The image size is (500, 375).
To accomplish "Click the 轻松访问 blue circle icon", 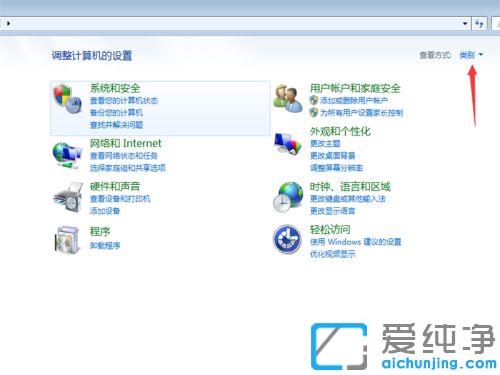I will coord(287,239).
